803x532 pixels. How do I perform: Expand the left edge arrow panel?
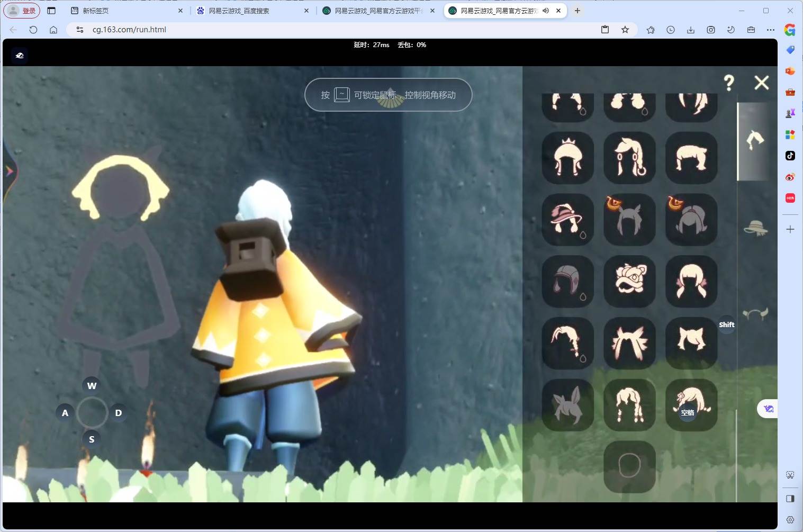point(9,171)
